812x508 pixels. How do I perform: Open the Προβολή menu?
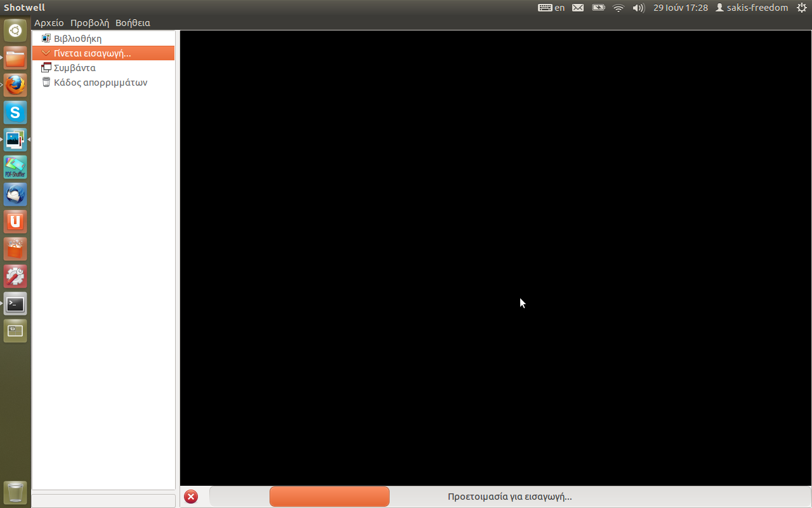click(89, 23)
